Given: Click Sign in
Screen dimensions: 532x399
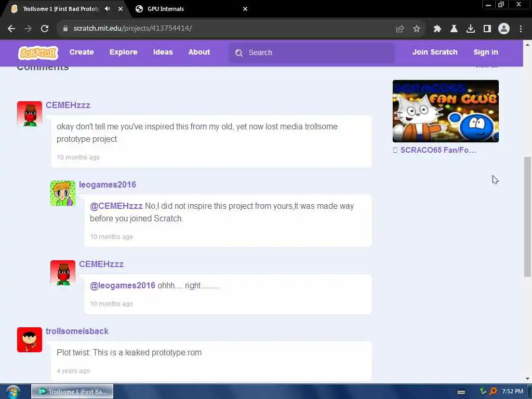Looking at the screenshot, I should pyautogui.click(x=486, y=52).
